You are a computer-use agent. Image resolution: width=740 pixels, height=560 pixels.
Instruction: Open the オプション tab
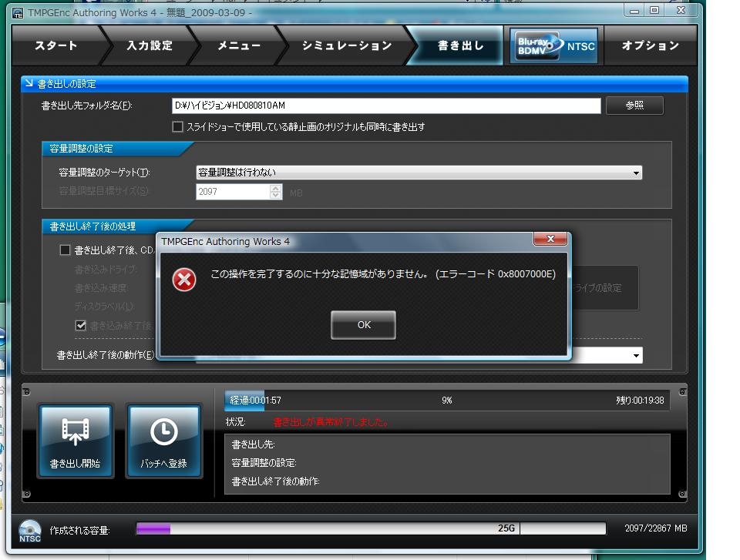point(650,45)
